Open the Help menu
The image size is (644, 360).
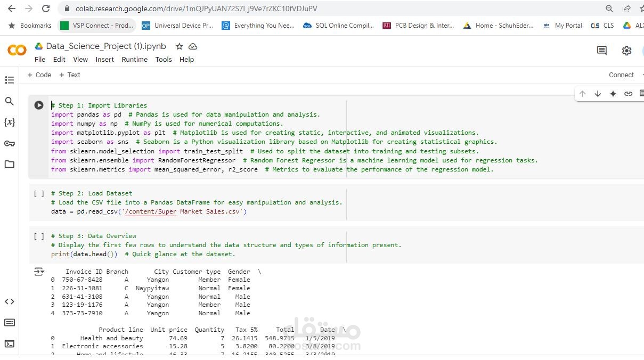pyautogui.click(x=187, y=59)
